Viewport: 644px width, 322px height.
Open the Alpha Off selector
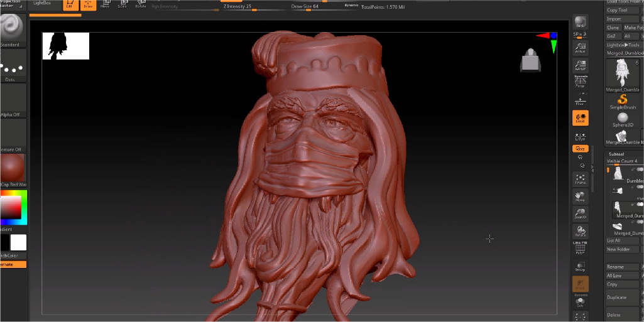(13, 100)
